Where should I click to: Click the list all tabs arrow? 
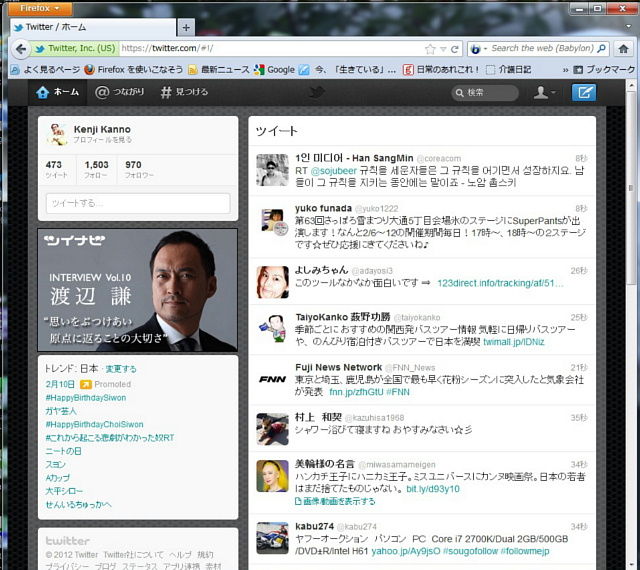click(628, 27)
